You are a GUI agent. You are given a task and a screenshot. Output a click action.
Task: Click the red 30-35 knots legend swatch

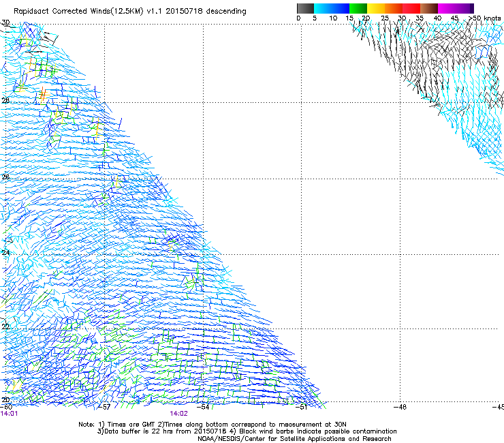411,8
